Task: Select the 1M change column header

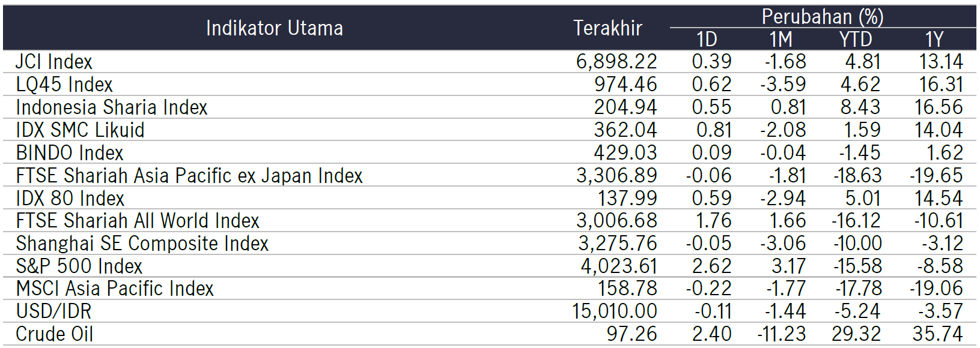Action: click(781, 39)
